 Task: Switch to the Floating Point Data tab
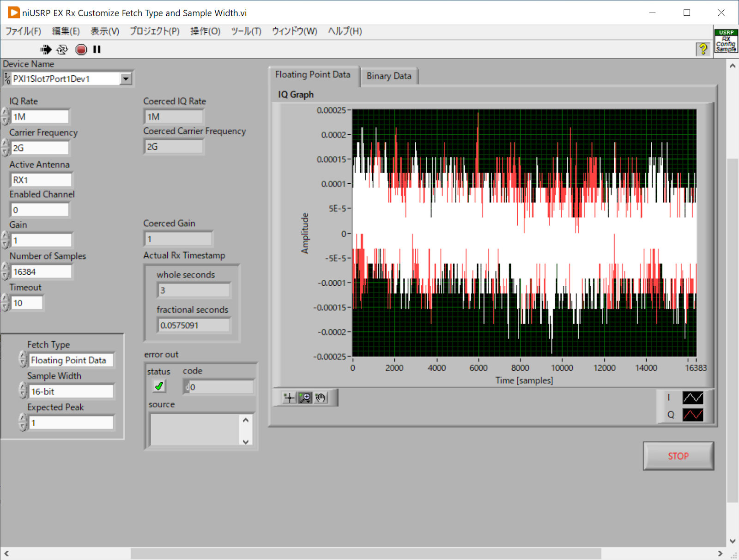[313, 75]
